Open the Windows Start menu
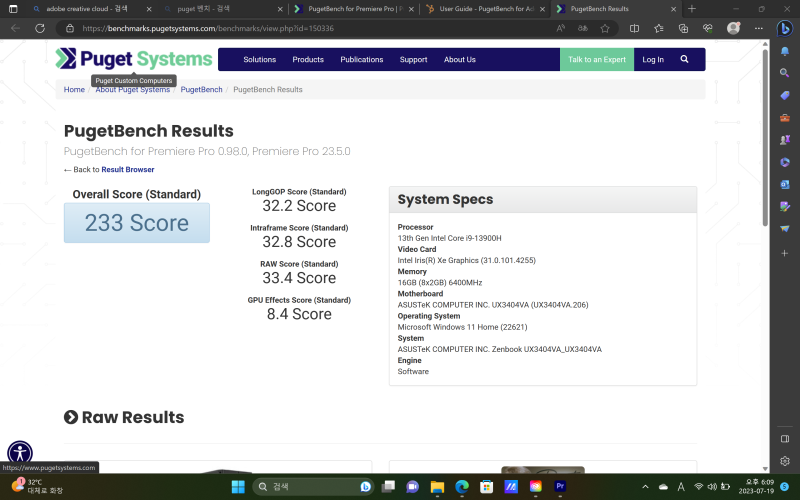800x500 pixels. [x=238, y=487]
